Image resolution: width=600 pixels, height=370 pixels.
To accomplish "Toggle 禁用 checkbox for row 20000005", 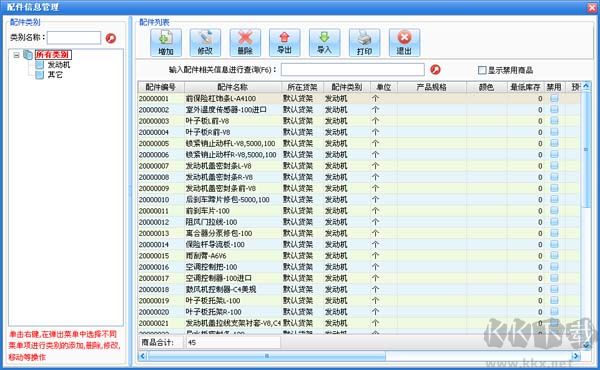I will [554, 143].
